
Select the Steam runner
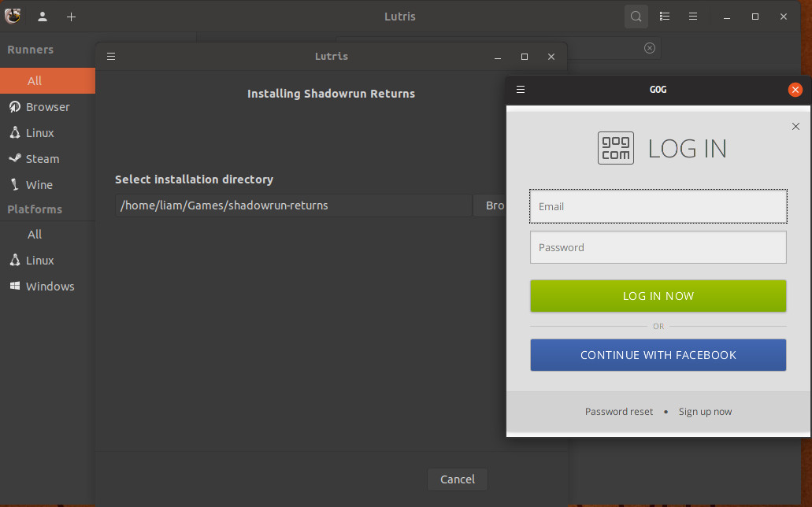pyautogui.click(x=47, y=158)
